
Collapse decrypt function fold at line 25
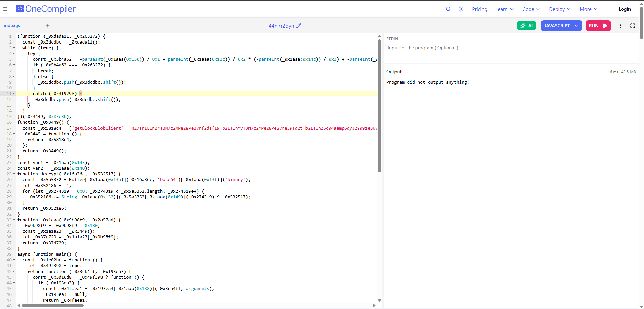pos(14,174)
